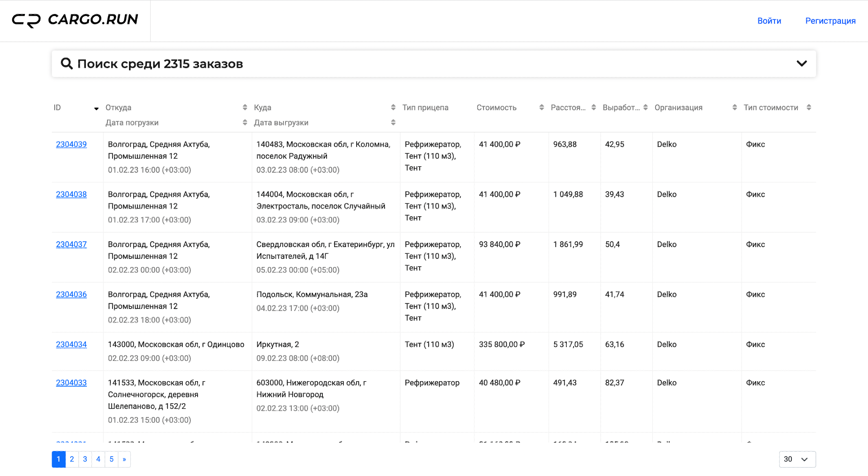Sort by the Стоимость column
Screen dimensions: 868x476
pos(542,107)
